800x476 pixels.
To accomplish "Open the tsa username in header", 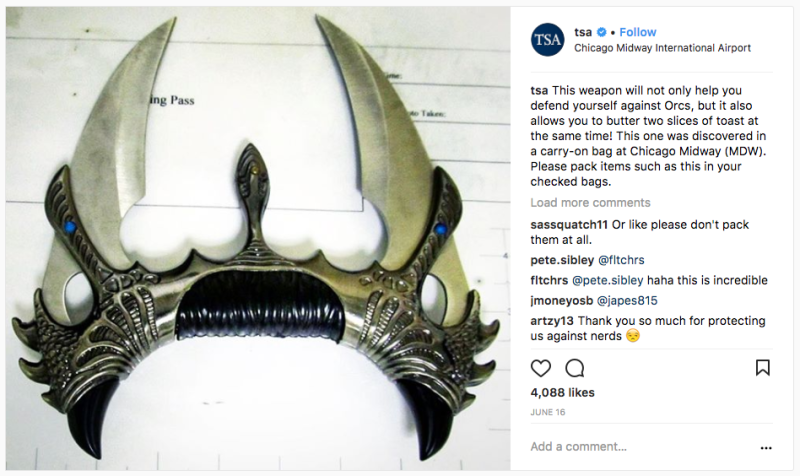I will pyautogui.click(x=583, y=32).
